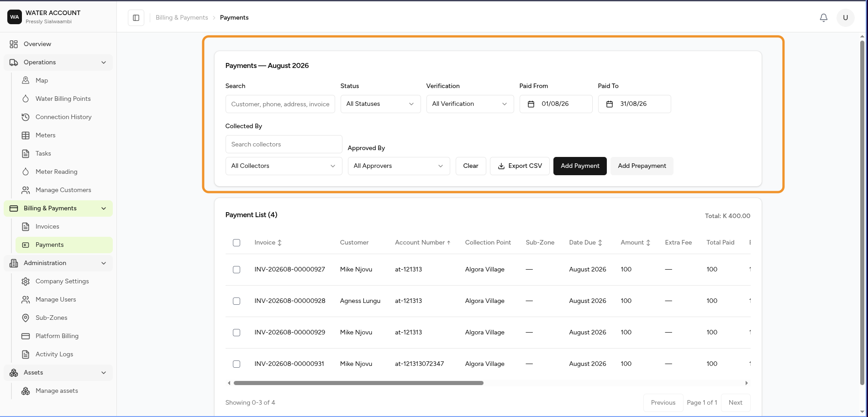The height and width of the screenshot is (417, 868).
Task: Open the Sub-Zones page
Action: 63,318
